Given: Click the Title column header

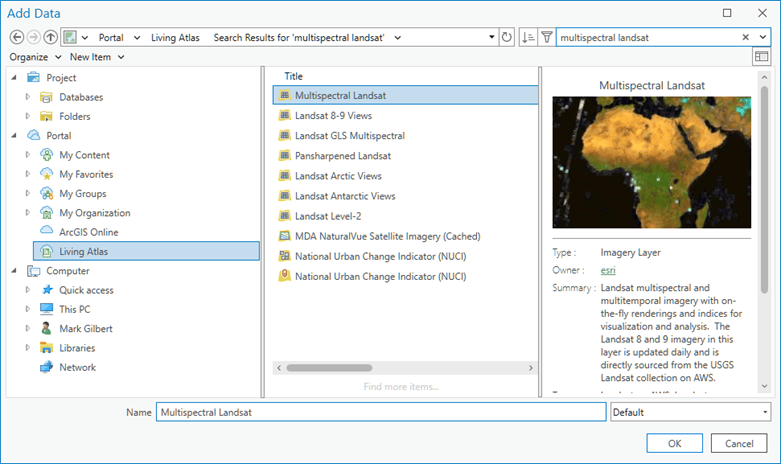Looking at the screenshot, I should coord(293,76).
